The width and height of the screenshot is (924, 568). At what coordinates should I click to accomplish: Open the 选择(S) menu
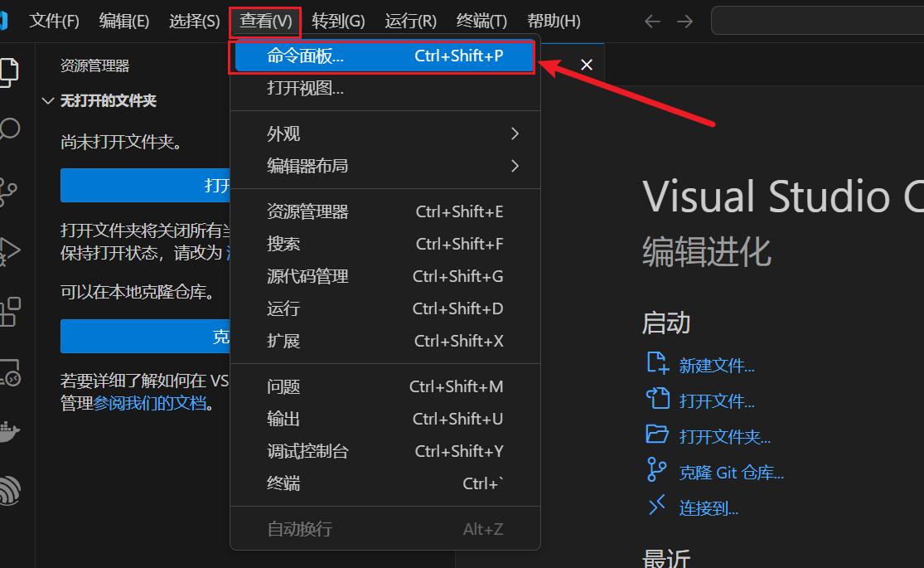pos(195,22)
